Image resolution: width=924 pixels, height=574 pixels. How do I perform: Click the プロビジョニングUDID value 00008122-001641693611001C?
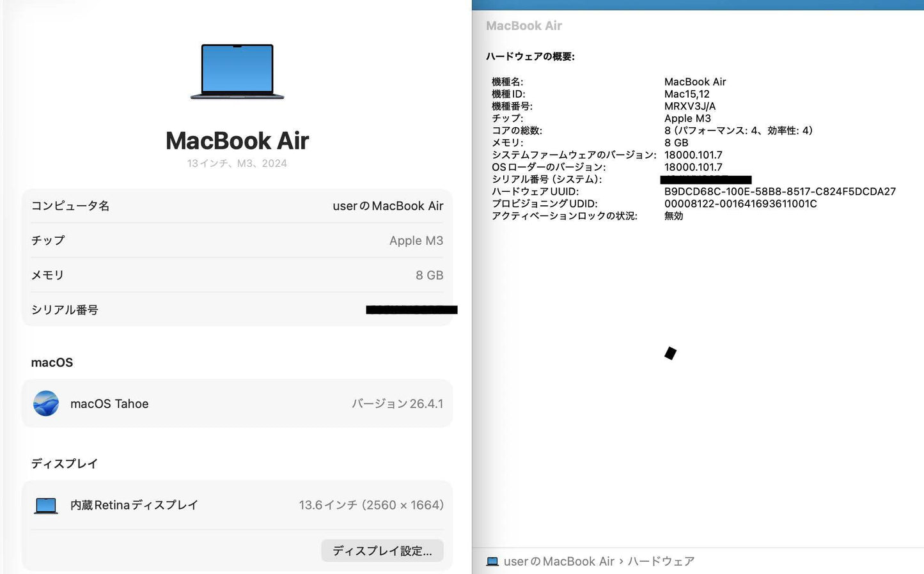click(x=740, y=203)
